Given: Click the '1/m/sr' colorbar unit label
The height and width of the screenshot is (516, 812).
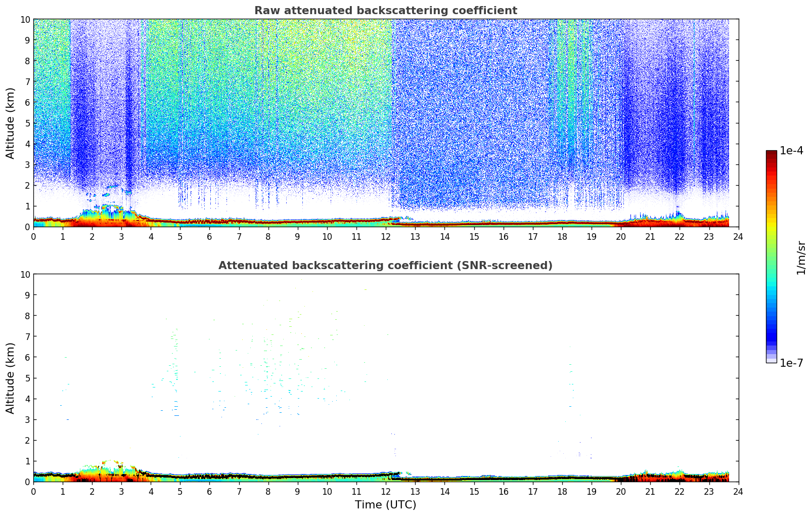Looking at the screenshot, I should tap(800, 257).
